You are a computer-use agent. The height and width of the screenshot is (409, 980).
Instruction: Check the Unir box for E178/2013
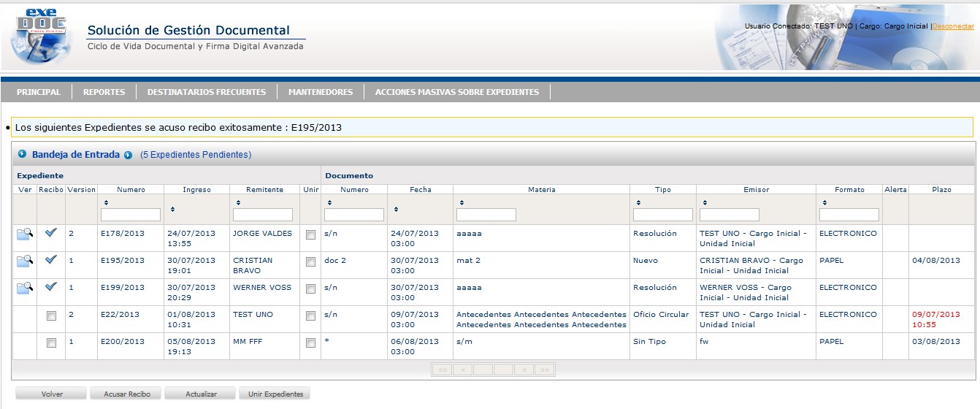[x=310, y=235]
